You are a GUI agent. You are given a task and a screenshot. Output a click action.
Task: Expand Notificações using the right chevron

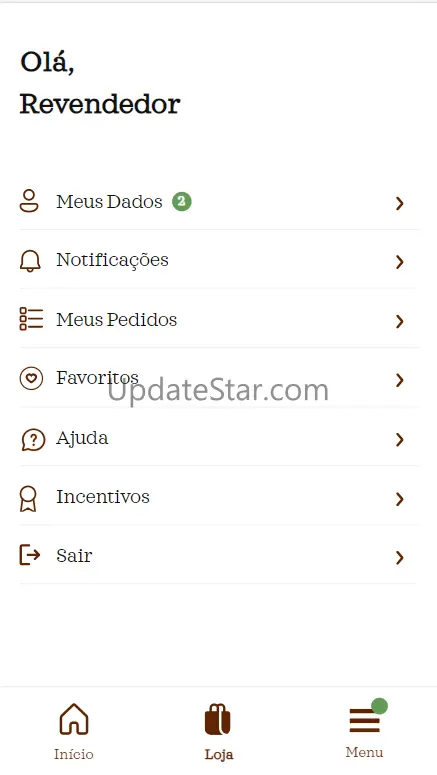click(400, 262)
